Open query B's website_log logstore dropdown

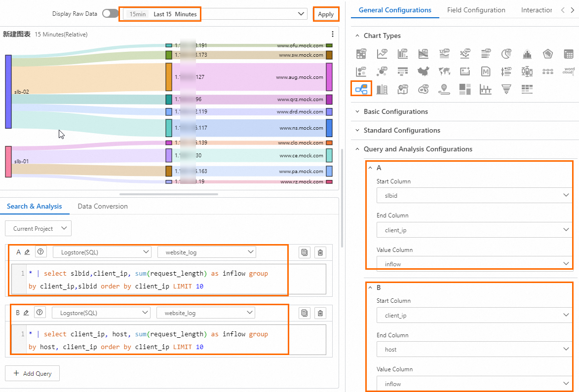[x=206, y=313]
